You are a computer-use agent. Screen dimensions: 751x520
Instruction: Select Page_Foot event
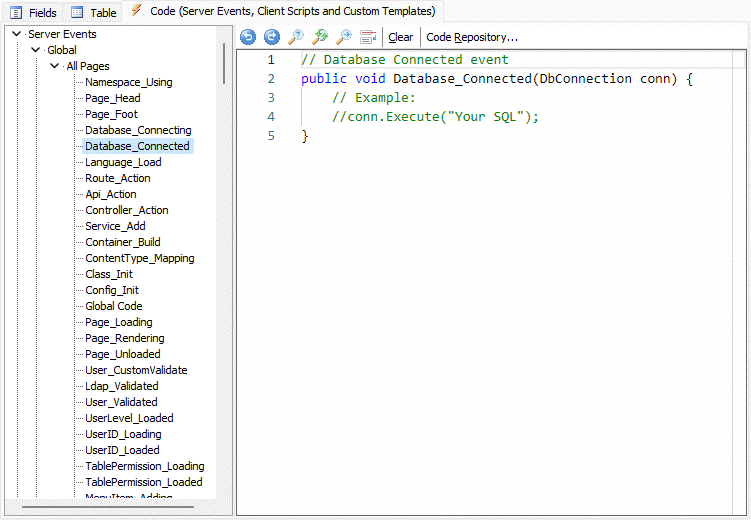click(111, 114)
